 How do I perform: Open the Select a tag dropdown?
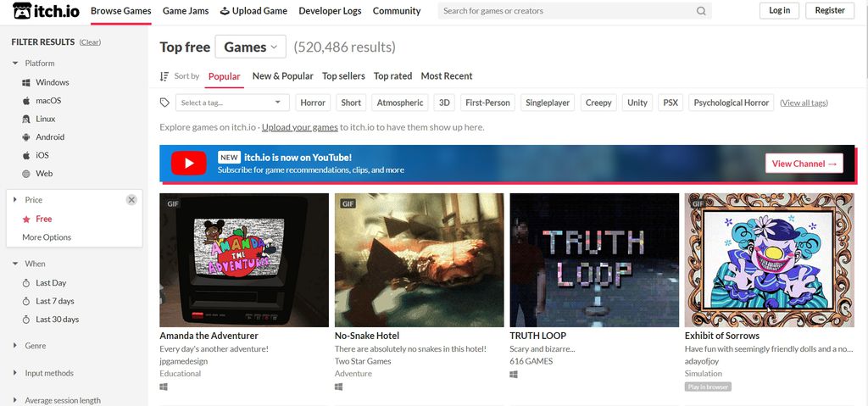[x=232, y=103]
